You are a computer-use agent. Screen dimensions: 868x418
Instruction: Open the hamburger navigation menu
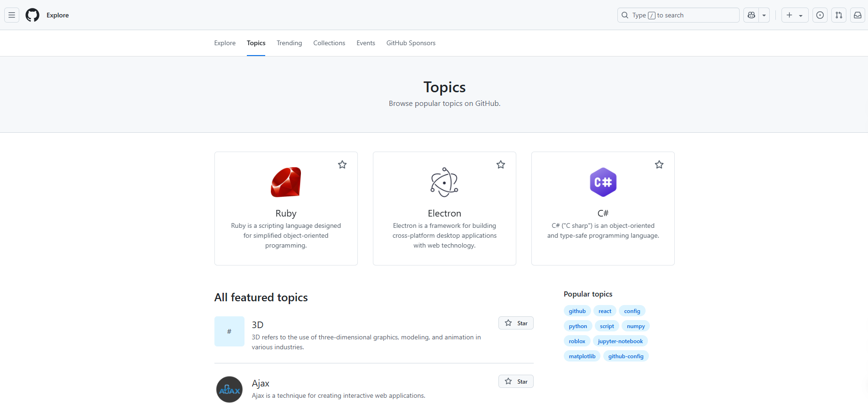12,15
